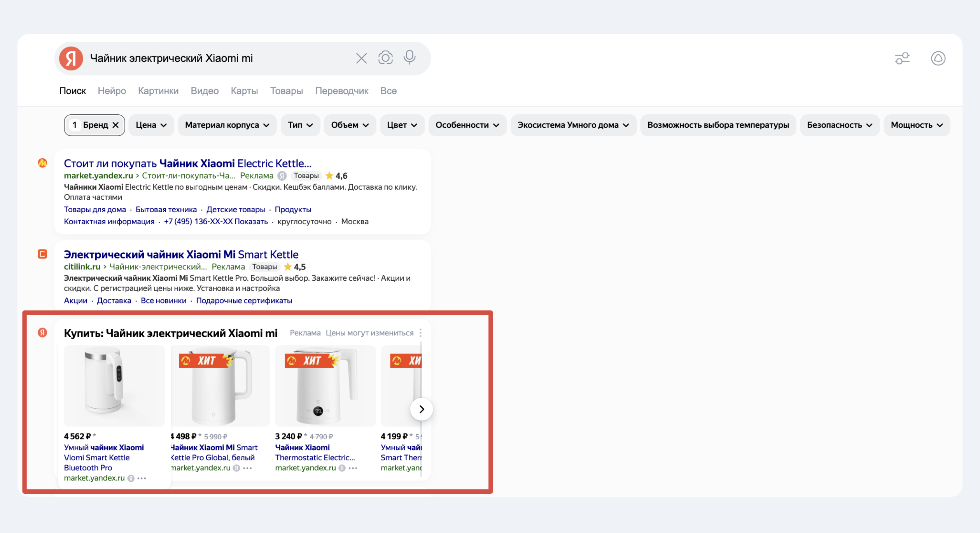Follow the Акции sitelink under Citilink
This screenshot has height=533, width=980.
tap(75, 301)
